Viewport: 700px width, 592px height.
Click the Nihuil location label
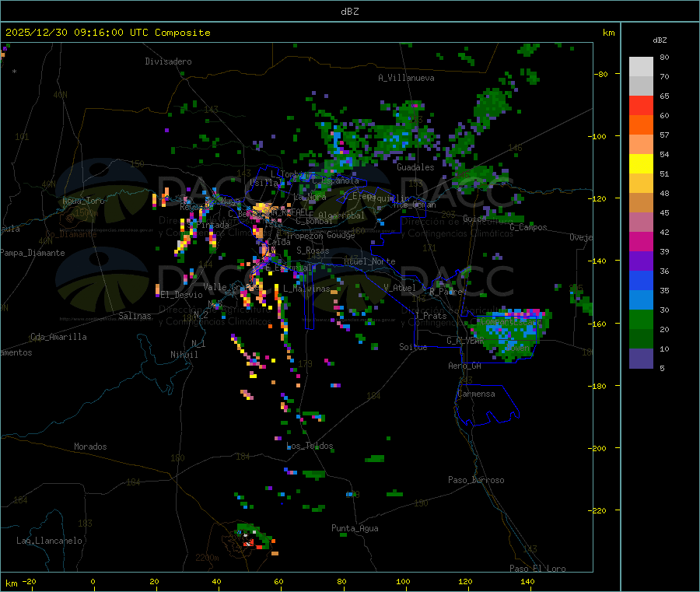click(184, 355)
